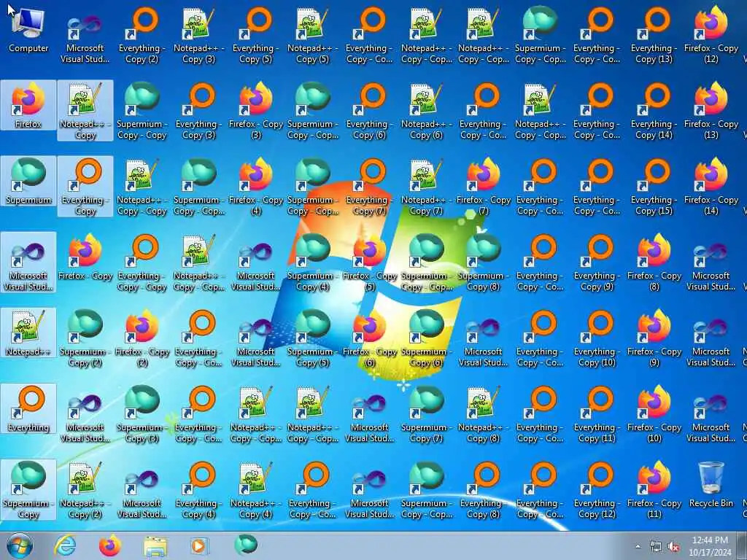Select Everything - Copy (8) icon

484,491
